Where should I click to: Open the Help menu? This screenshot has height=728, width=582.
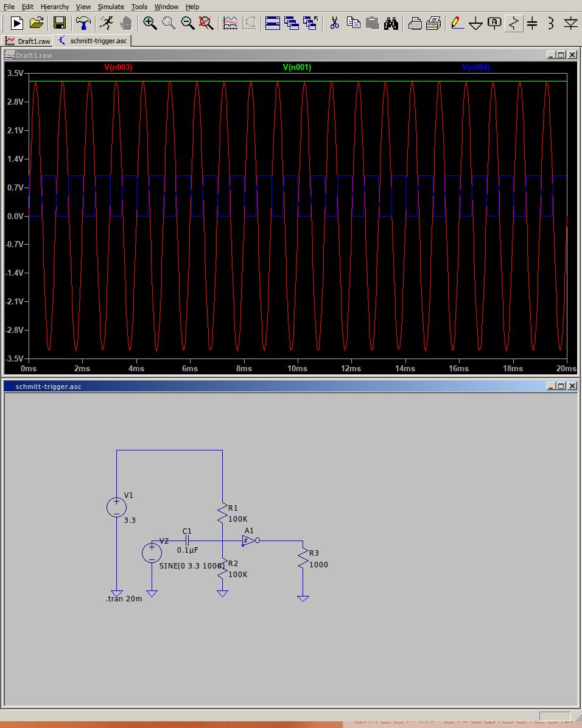[x=192, y=7]
